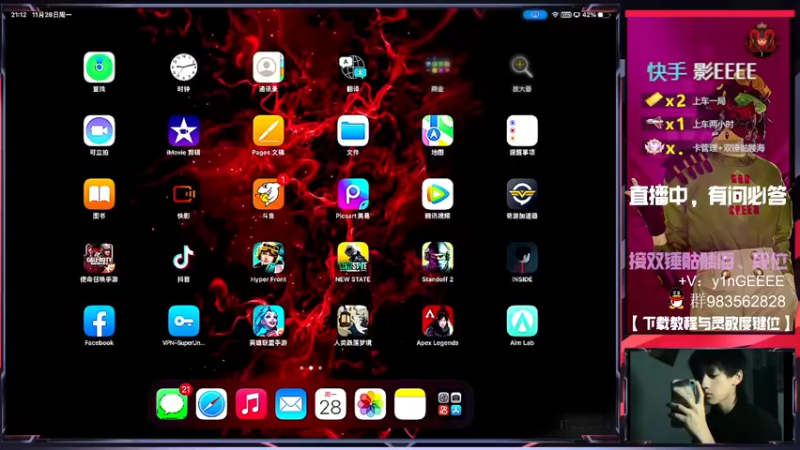The image size is (800, 450).
Task: Open Mail in the dock
Action: 291,404
